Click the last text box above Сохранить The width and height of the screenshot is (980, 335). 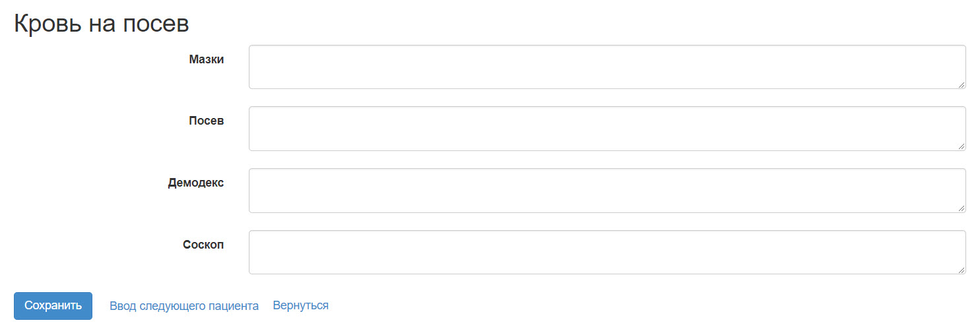(606, 252)
